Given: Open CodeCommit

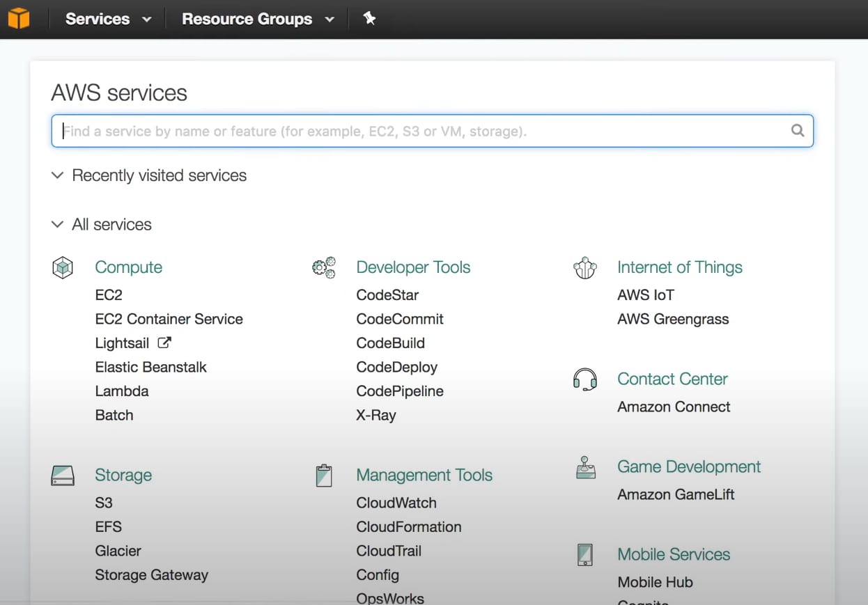Looking at the screenshot, I should [x=400, y=319].
